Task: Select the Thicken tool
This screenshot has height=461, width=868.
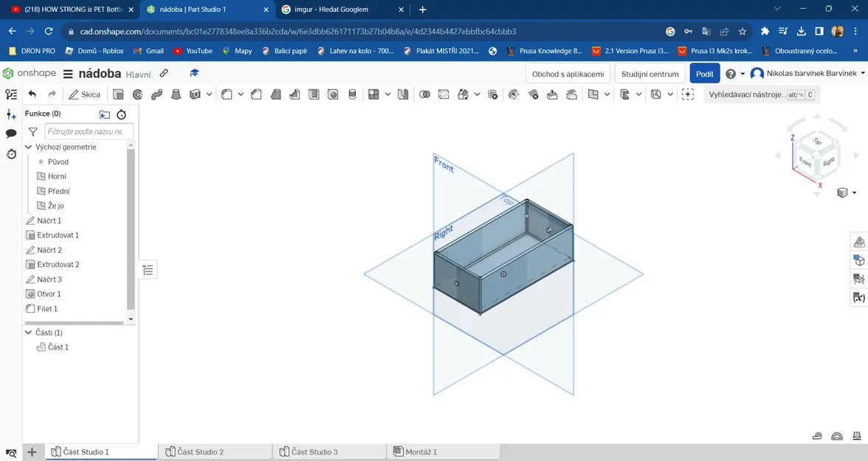Action: pos(195,94)
